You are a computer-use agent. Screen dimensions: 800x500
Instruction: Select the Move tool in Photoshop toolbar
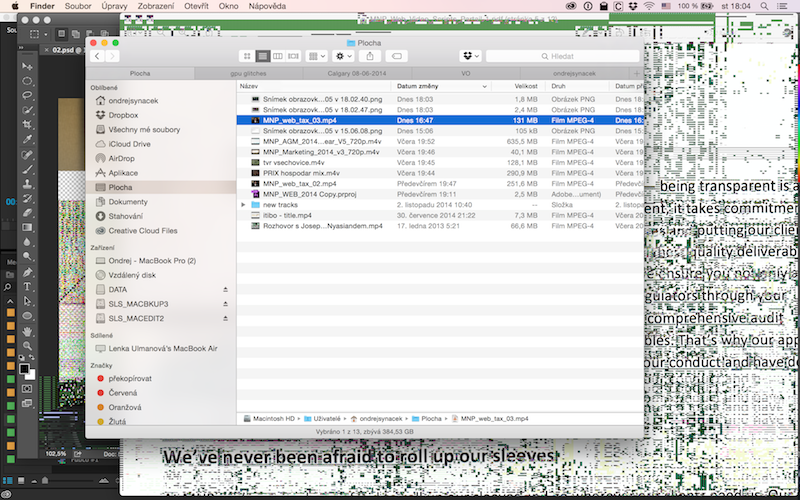27,66
